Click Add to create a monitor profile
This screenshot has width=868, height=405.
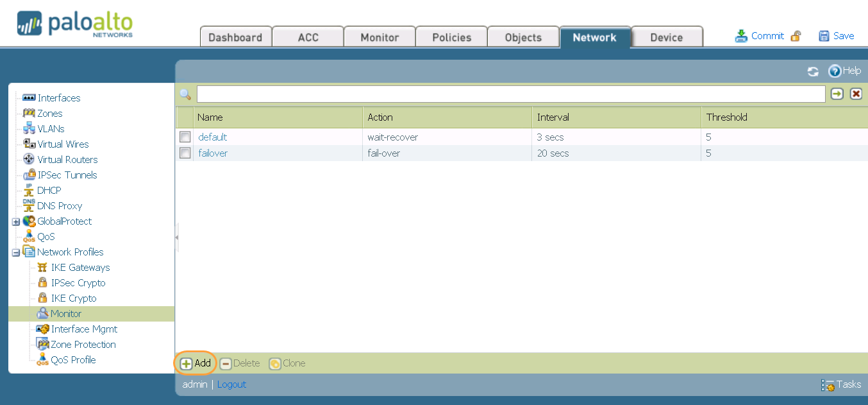pyautogui.click(x=196, y=363)
